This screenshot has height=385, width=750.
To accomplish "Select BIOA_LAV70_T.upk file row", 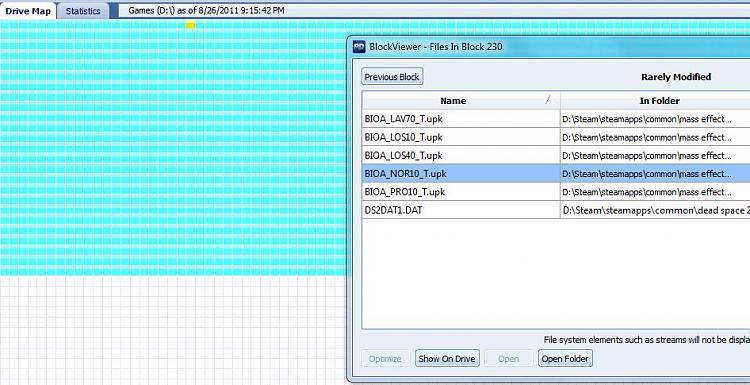I will (556, 119).
